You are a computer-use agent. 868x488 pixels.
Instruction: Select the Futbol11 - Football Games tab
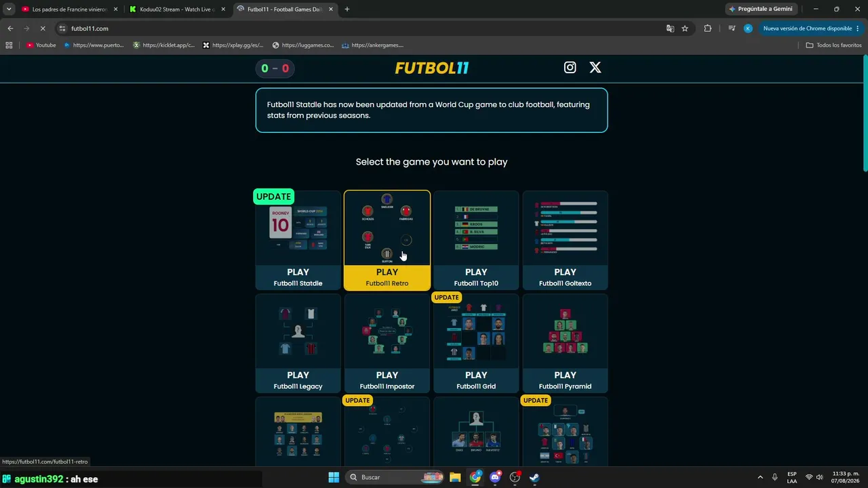coord(285,9)
